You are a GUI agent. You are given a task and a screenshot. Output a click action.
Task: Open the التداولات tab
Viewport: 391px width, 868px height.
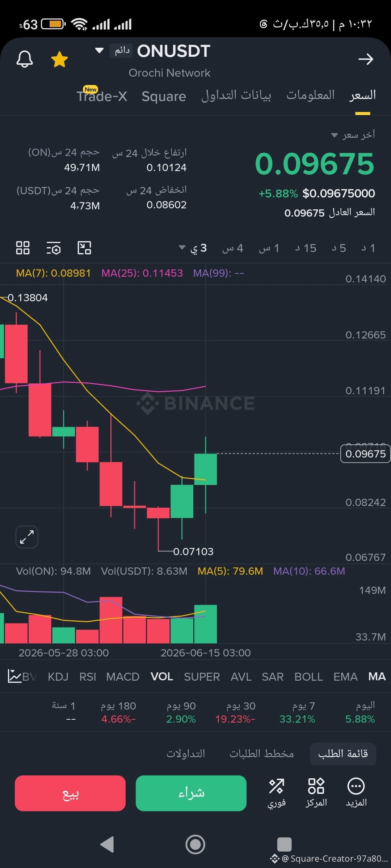186,754
